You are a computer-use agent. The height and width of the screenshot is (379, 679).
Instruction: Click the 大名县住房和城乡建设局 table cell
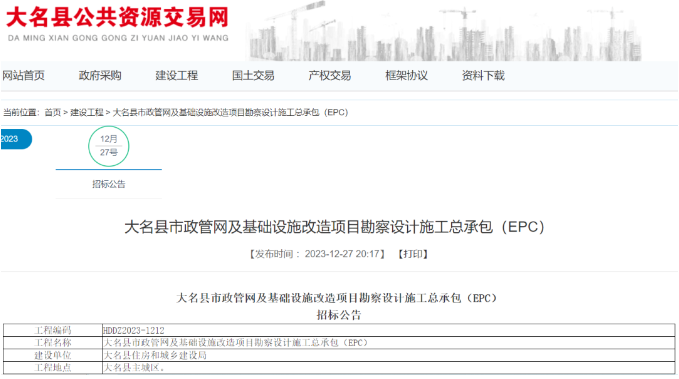[388, 355]
